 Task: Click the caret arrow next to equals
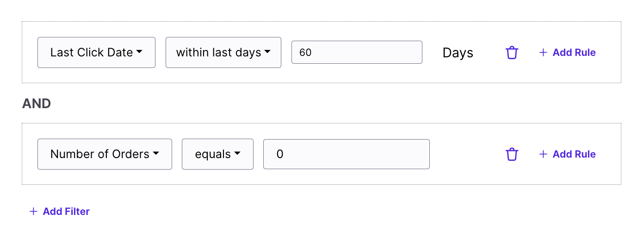click(237, 154)
